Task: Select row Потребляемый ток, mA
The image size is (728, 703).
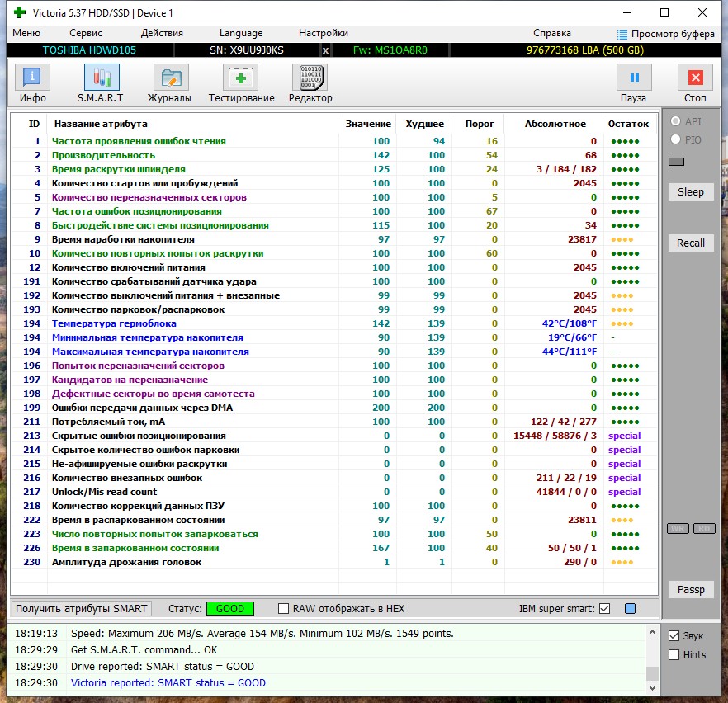Action: (334, 422)
